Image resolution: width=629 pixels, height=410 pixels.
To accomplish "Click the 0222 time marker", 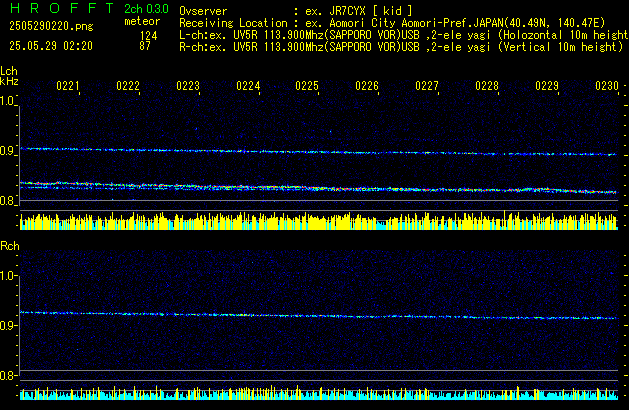I will point(128,86).
